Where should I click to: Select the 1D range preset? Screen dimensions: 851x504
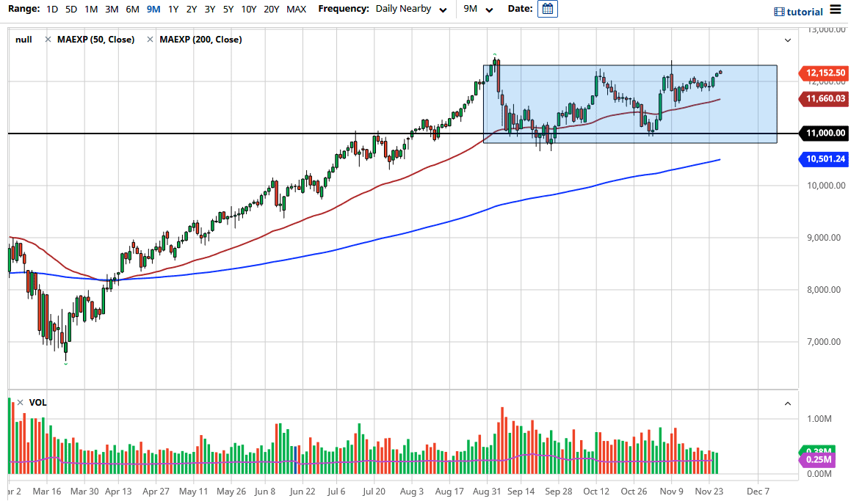click(51, 9)
